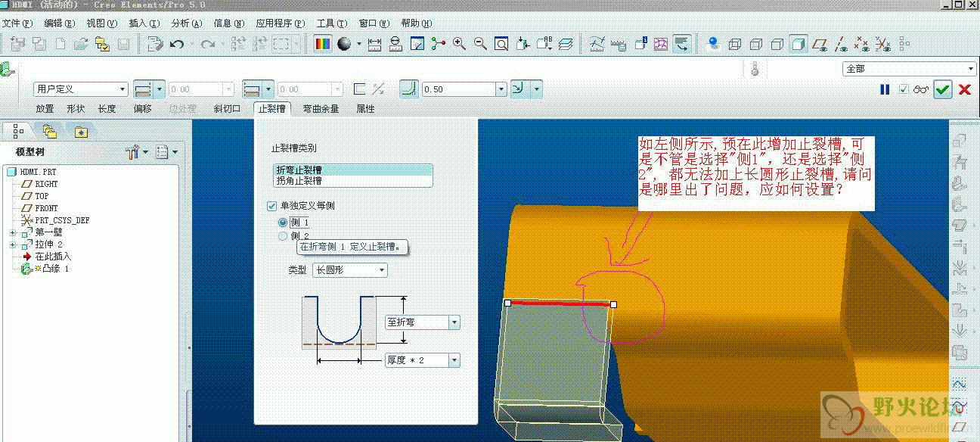Open the 0.50 radius value dropdown arrow
980x442 pixels.
click(501, 89)
